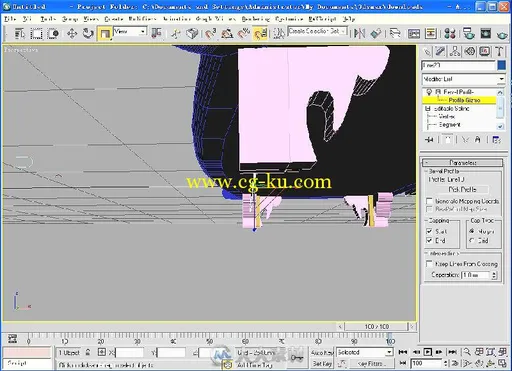Toggle the Percent Snap icon
This screenshot has width=512, height=371.
[x=244, y=34]
